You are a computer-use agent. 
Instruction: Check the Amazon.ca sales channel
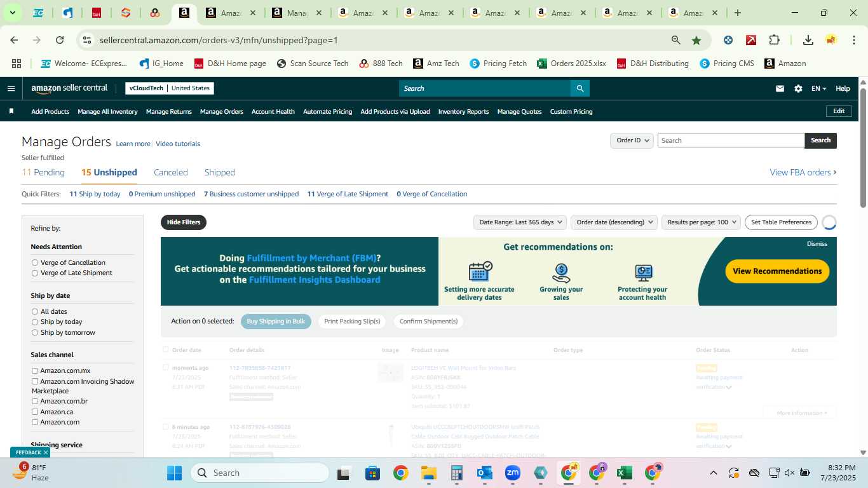click(x=35, y=412)
